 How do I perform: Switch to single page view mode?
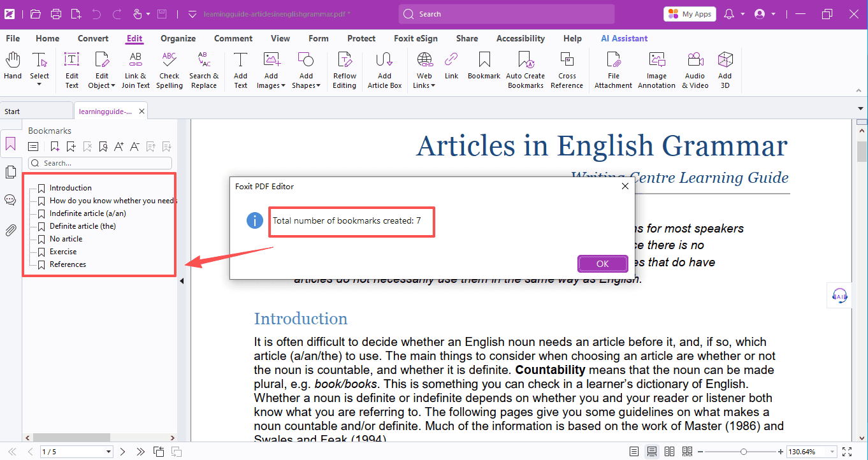pyautogui.click(x=634, y=452)
